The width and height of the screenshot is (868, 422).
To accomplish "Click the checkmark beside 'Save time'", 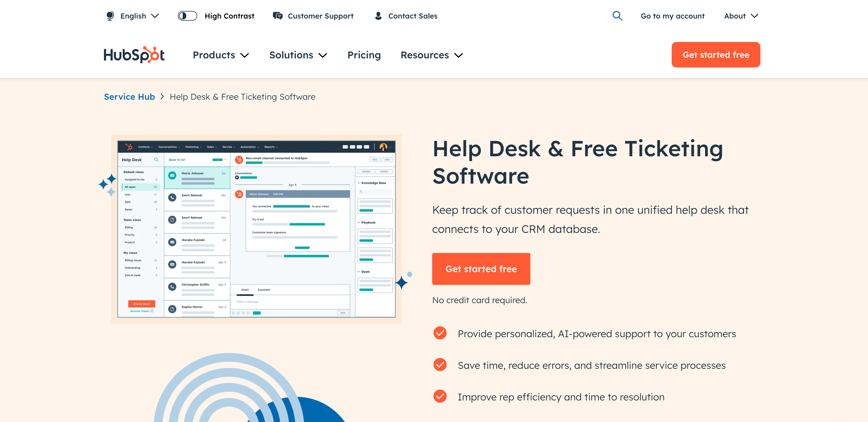I will point(440,365).
